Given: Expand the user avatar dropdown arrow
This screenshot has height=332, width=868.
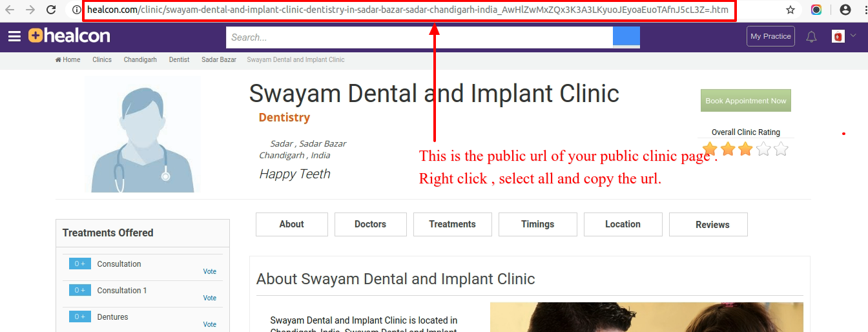Looking at the screenshot, I should point(853,35).
